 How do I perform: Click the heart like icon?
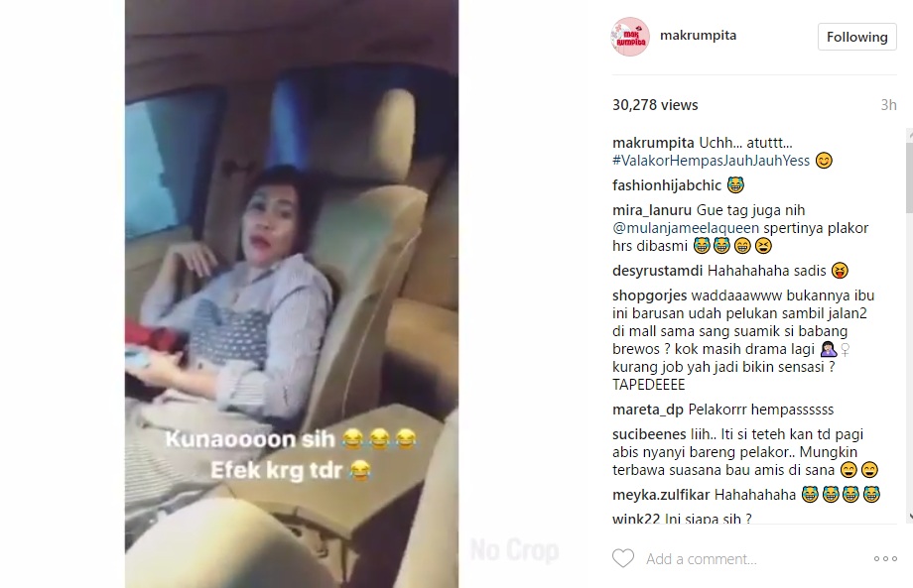coord(623,558)
